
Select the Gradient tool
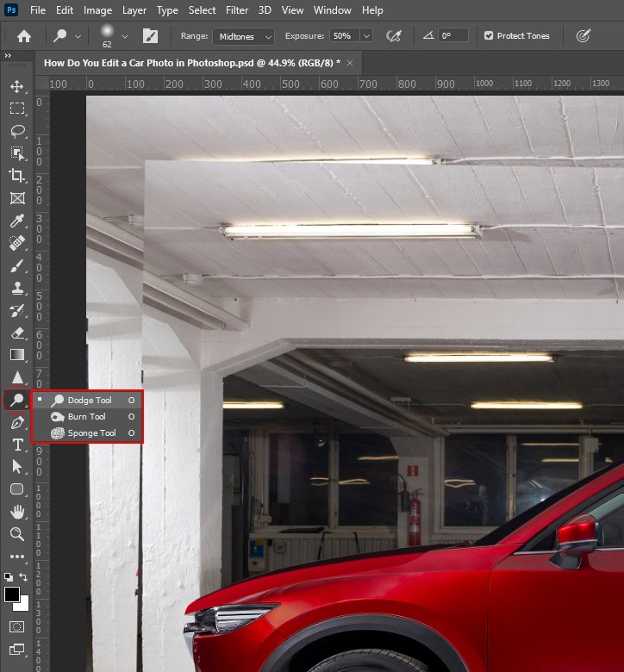pos(17,355)
